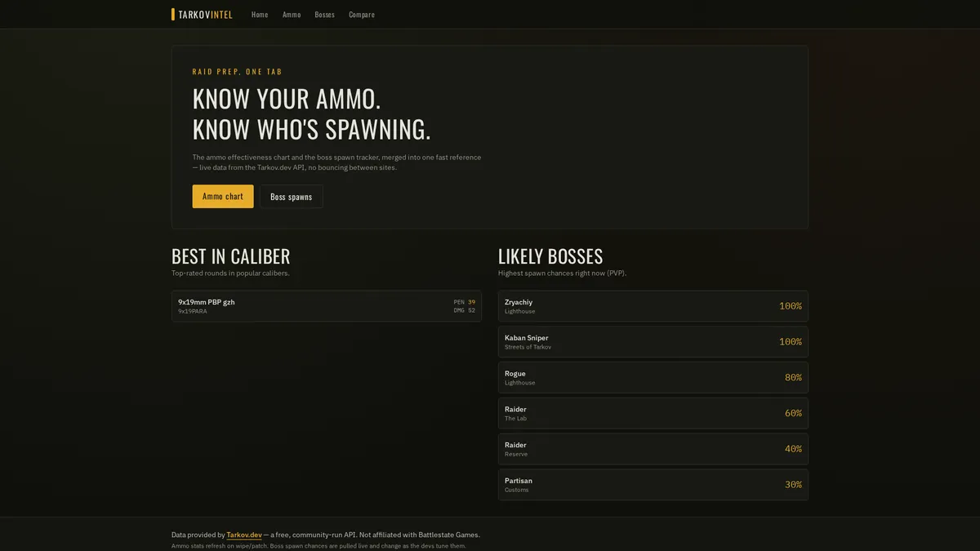Click the RAID PREP, ONE TAB tagline
This screenshot has height=551, width=980.
tap(238, 72)
